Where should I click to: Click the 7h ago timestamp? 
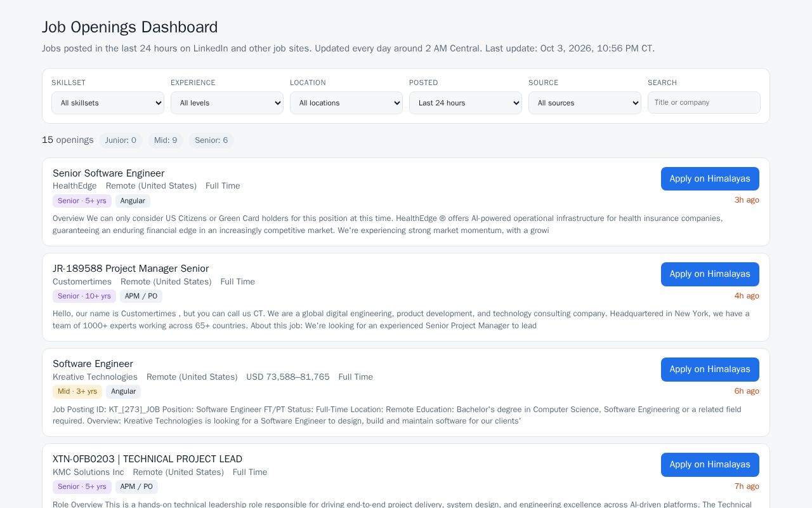click(747, 486)
